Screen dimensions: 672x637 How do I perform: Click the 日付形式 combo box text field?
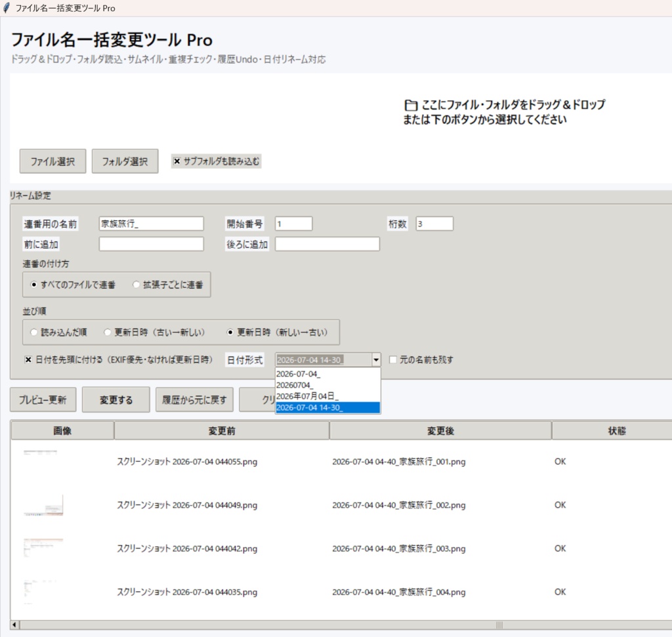(323, 360)
